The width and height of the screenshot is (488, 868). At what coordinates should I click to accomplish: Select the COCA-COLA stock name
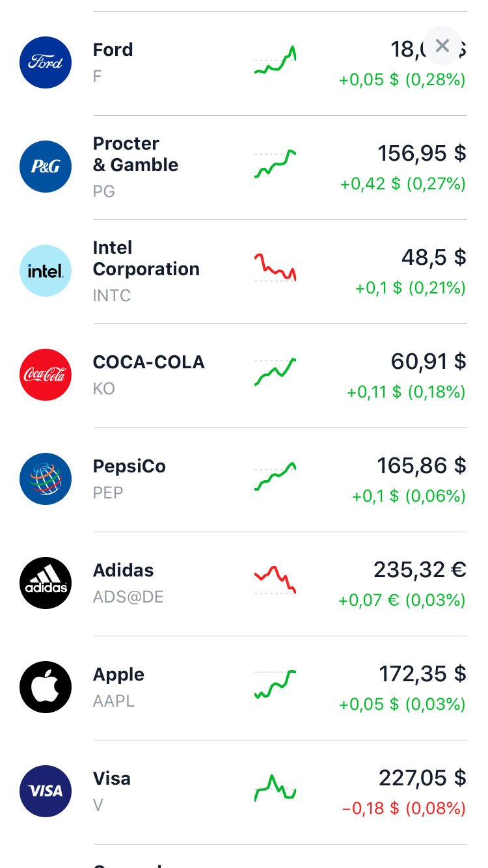[149, 362]
